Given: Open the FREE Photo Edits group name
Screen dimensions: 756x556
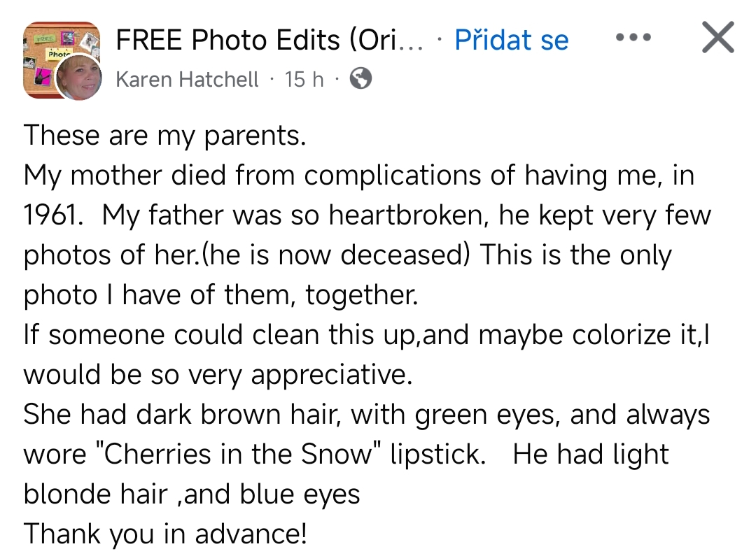Looking at the screenshot, I should [x=270, y=39].
